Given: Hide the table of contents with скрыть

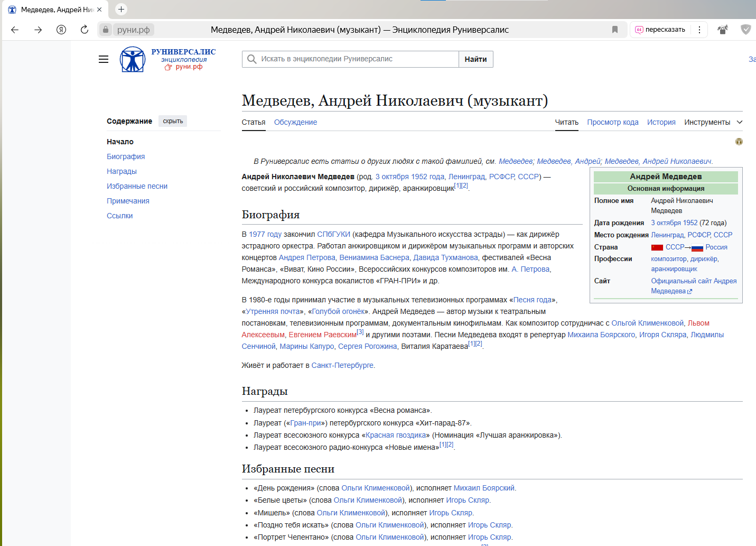Looking at the screenshot, I should [x=173, y=121].
